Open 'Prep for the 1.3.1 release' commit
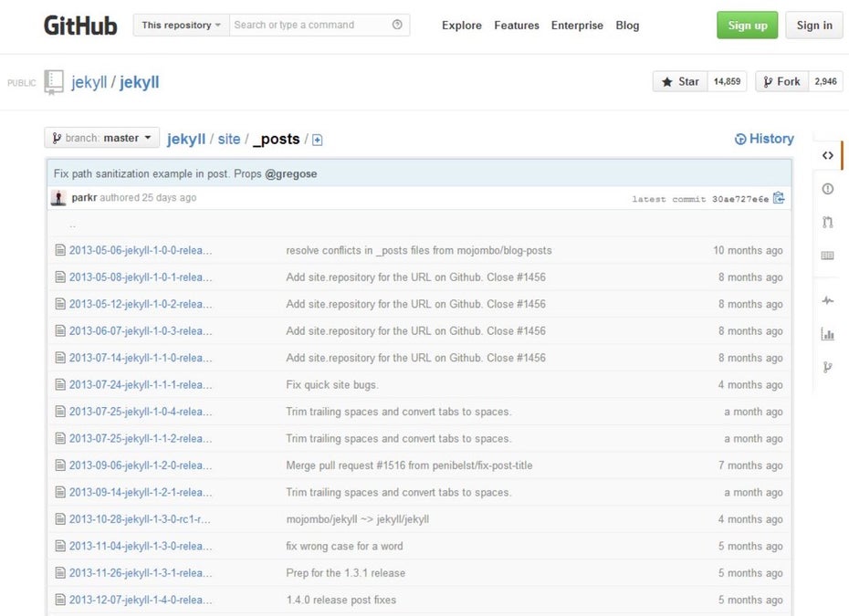The image size is (849, 616). (x=345, y=573)
